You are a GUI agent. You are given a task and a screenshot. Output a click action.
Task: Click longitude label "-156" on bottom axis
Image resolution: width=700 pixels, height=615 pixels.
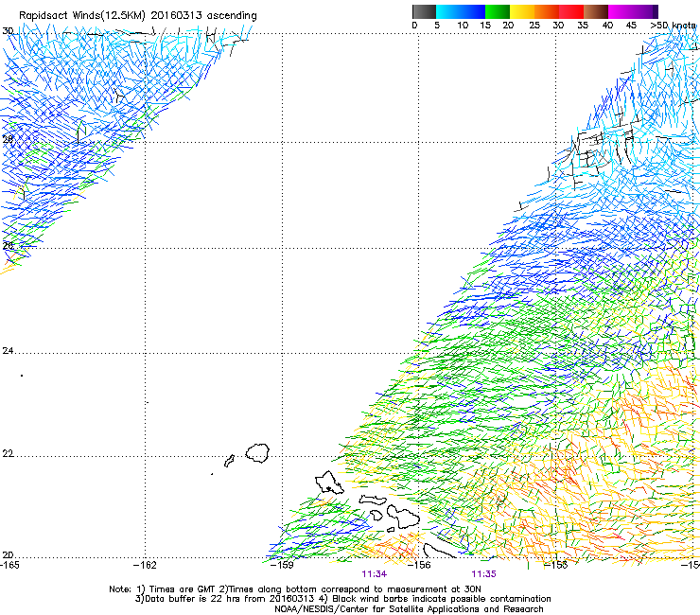click(419, 565)
